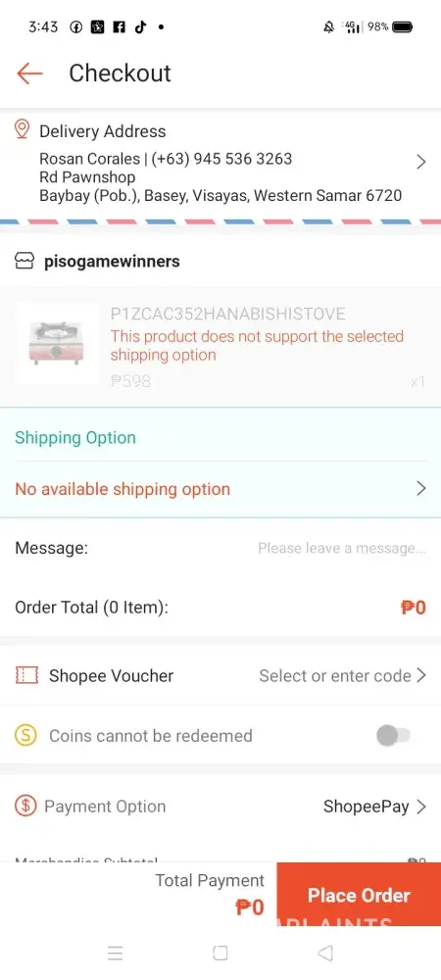Click the Shopee Voucher ticket icon
This screenshot has width=441, height=980.
pyautogui.click(x=26, y=675)
